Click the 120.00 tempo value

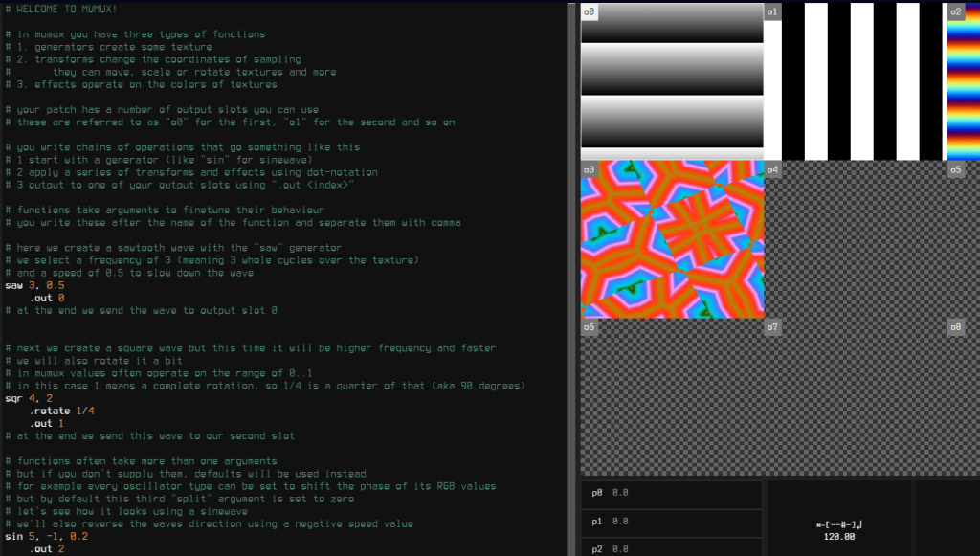pos(839,537)
